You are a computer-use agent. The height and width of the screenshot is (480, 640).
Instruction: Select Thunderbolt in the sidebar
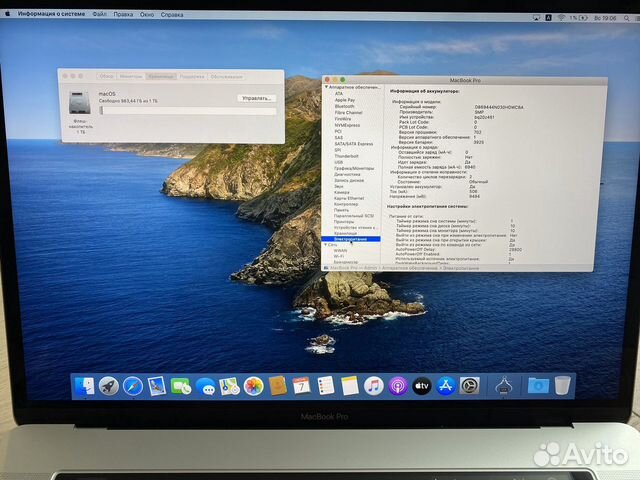tap(347, 156)
